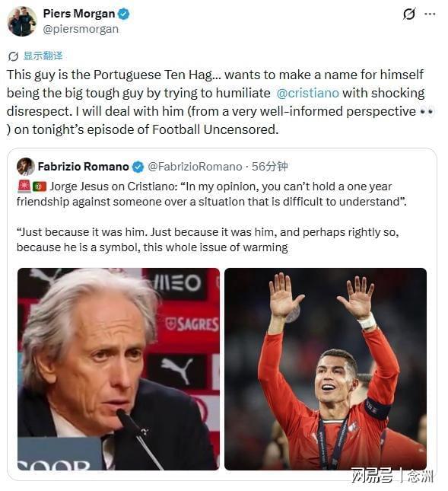Viewport: 448px width, 491px height.
Task: Click the 显示翻译 show translation link
Action: (43, 56)
